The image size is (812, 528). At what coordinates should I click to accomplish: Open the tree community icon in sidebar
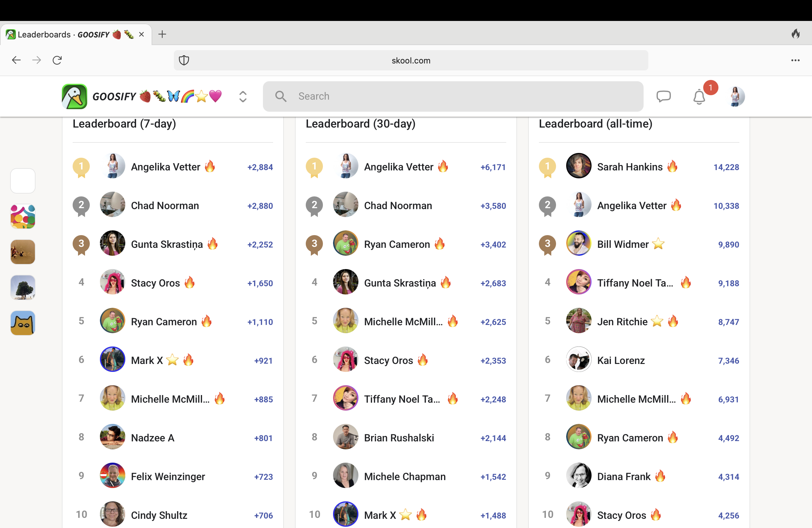[x=23, y=287]
